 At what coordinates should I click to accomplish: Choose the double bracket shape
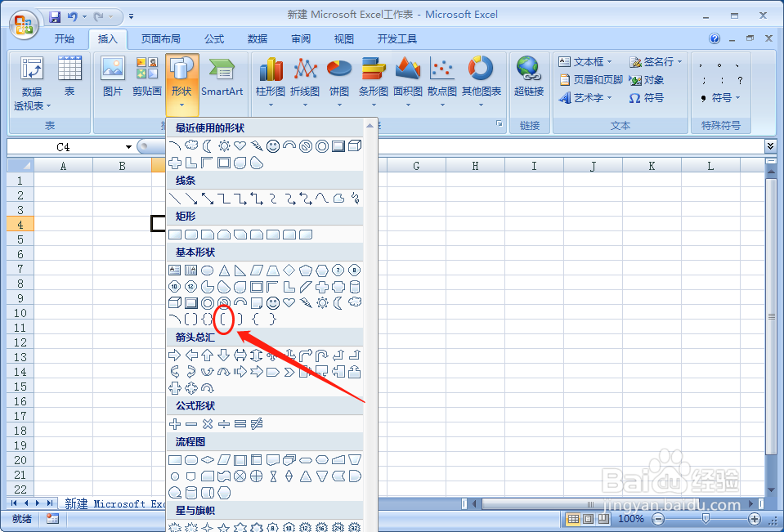(x=191, y=319)
